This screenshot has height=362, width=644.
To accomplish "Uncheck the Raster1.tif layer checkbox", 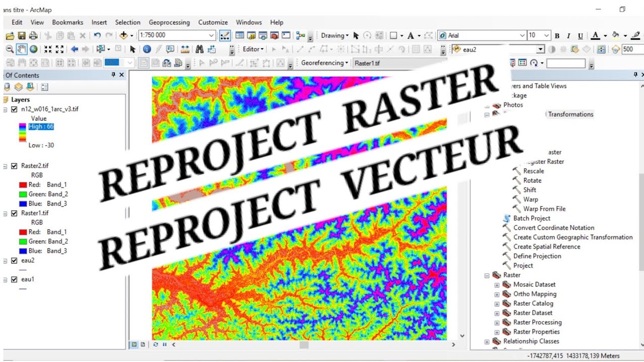I will [14, 213].
